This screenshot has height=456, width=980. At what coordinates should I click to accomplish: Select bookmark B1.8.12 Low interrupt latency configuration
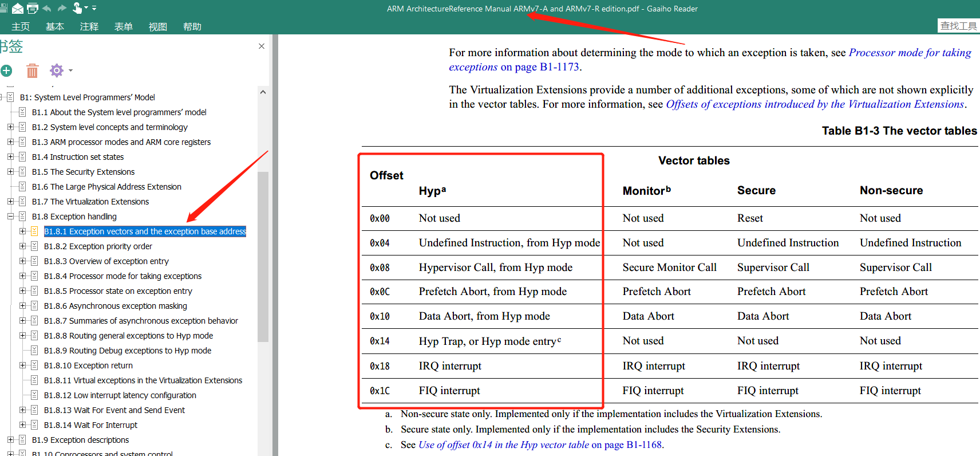120,395
